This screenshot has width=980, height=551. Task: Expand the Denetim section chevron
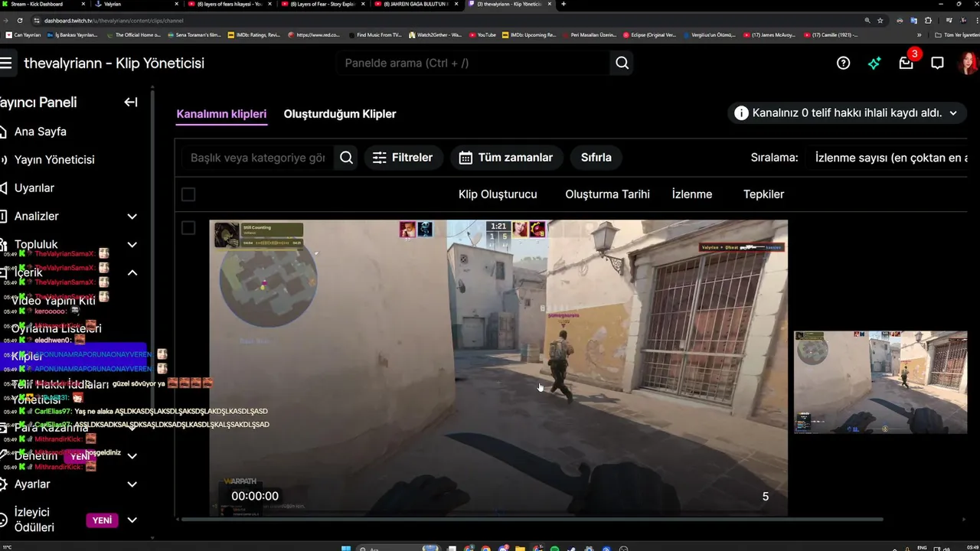[132, 456]
